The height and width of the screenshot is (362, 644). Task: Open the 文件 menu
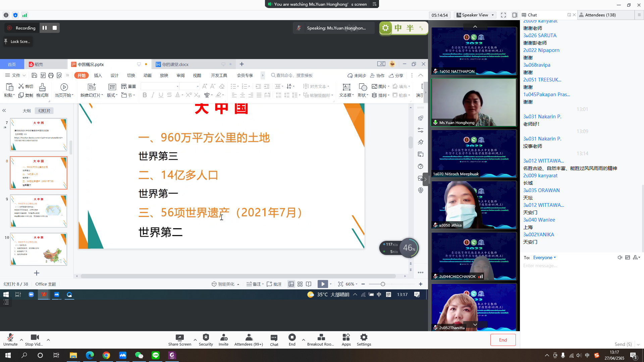(15, 75)
